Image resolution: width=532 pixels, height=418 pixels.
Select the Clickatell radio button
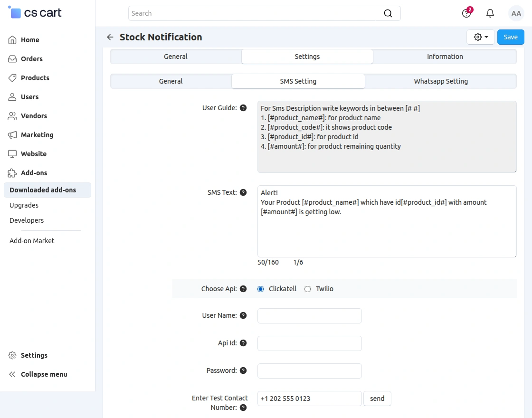(x=260, y=289)
